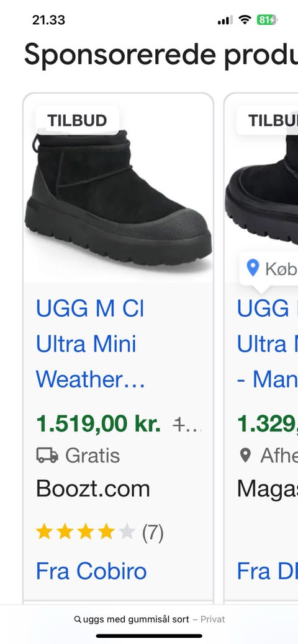Screen dimensions: 298x644
Task: Tap the 1.519,00 kr. price
Action: coord(98,423)
